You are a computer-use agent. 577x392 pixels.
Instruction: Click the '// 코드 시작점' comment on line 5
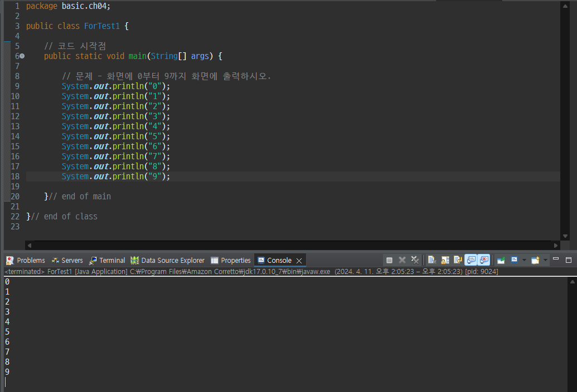pyautogui.click(x=75, y=46)
